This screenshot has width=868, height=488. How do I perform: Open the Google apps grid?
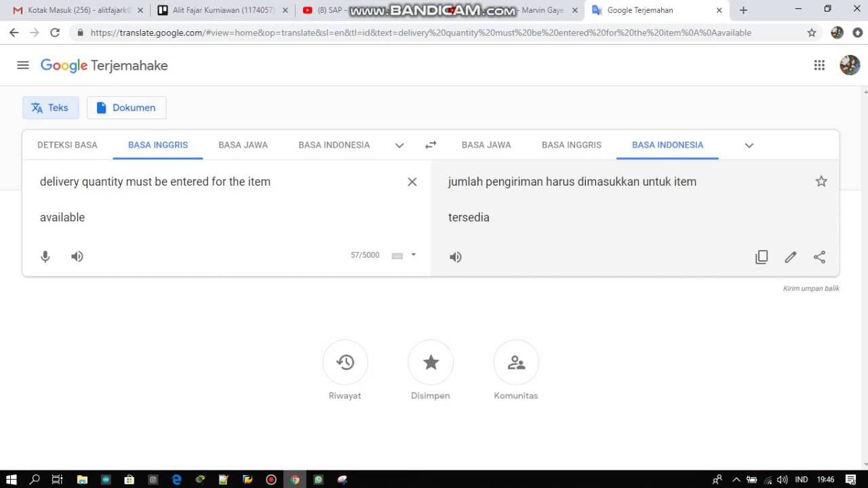pyautogui.click(x=819, y=65)
